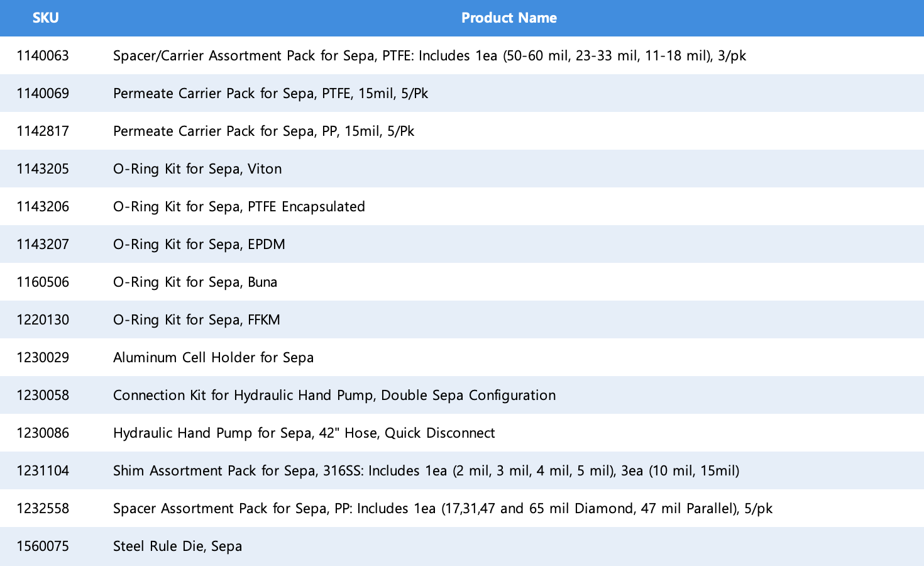
Task: Select SKU 1231104 cell
Action: (43, 470)
